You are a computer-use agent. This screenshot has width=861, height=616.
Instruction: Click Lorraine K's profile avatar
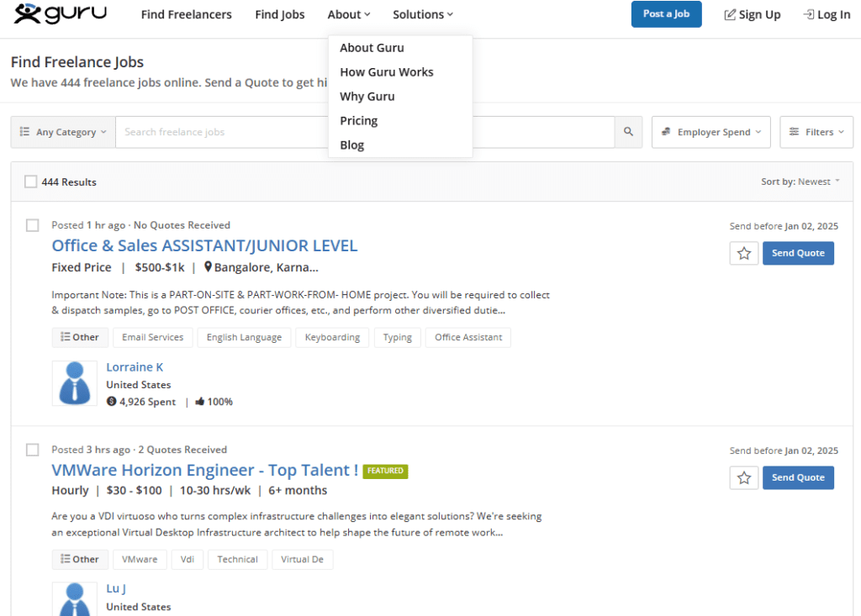(x=74, y=383)
